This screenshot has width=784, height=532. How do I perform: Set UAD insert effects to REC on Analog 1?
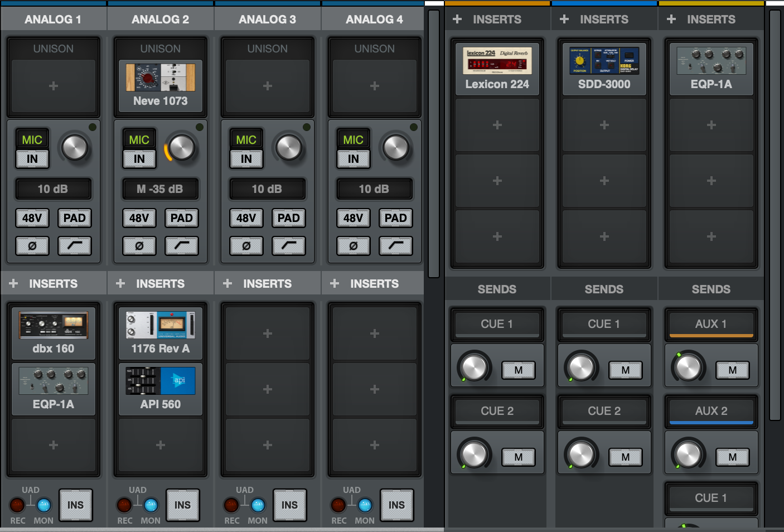click(17, 505)
